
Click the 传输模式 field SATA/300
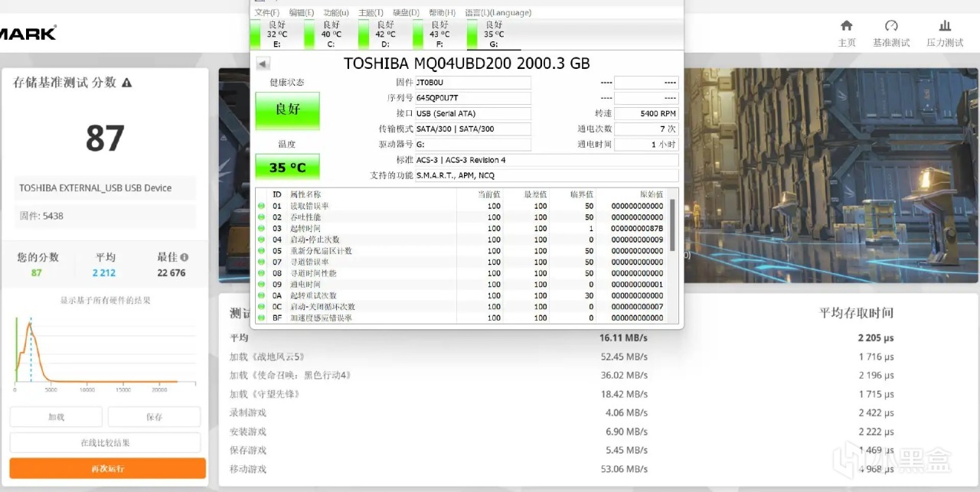[472, 129]
